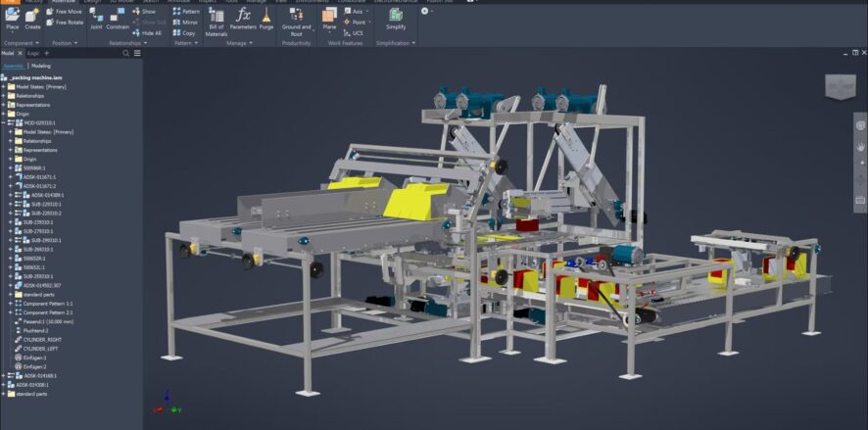Click the Purge broom icon
The image size is (868, 430).
point(266,20)
